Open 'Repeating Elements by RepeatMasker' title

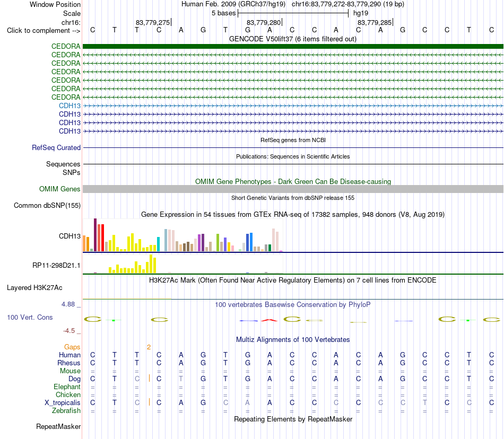click(x=293, y=419)
